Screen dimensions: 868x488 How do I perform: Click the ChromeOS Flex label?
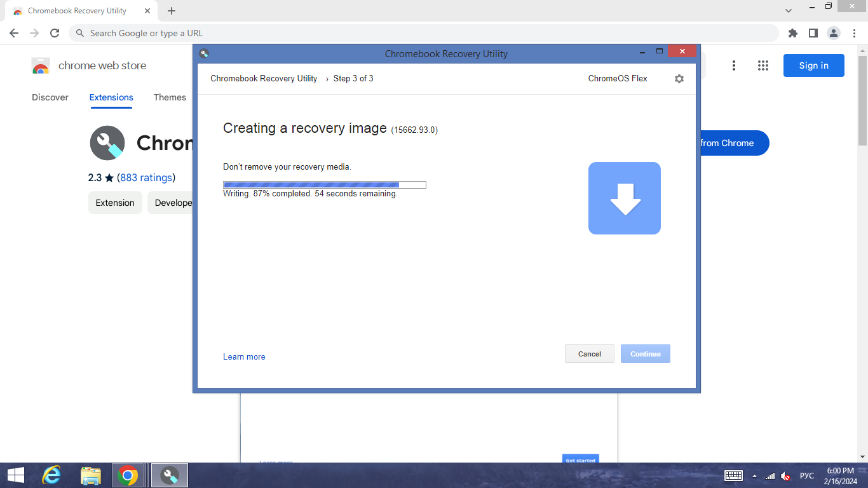(x=618, y=79)
